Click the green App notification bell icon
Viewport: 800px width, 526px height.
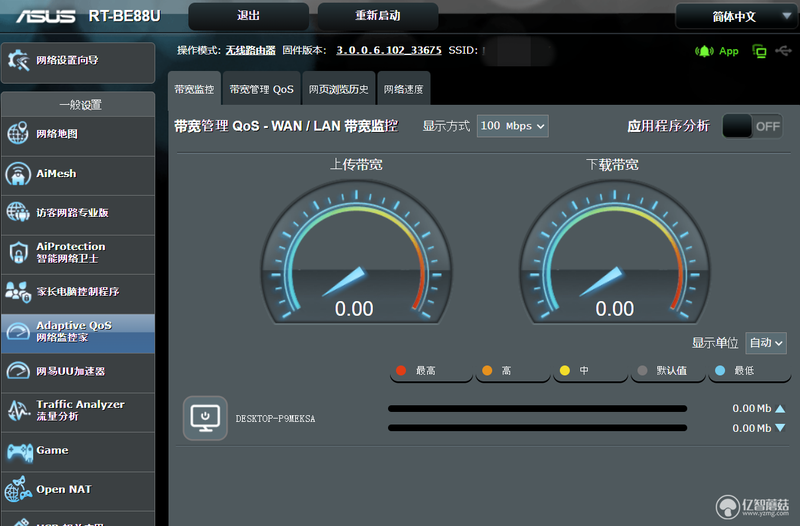click(704, 51)
